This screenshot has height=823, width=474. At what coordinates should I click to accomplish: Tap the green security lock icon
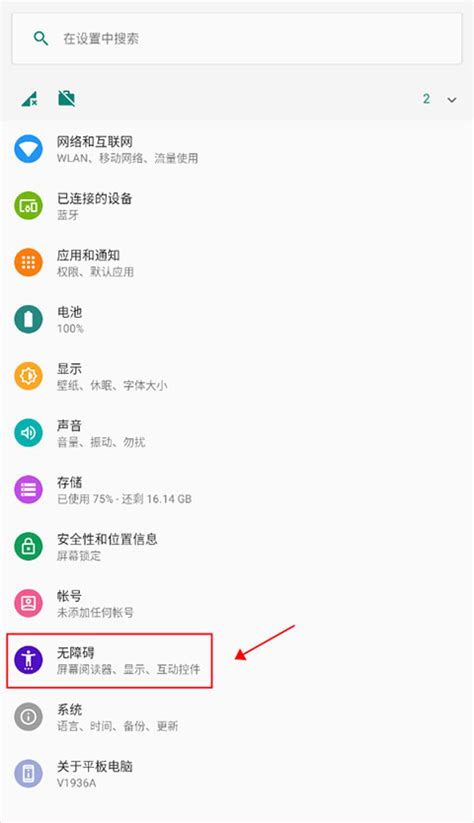tap(28, 546)
